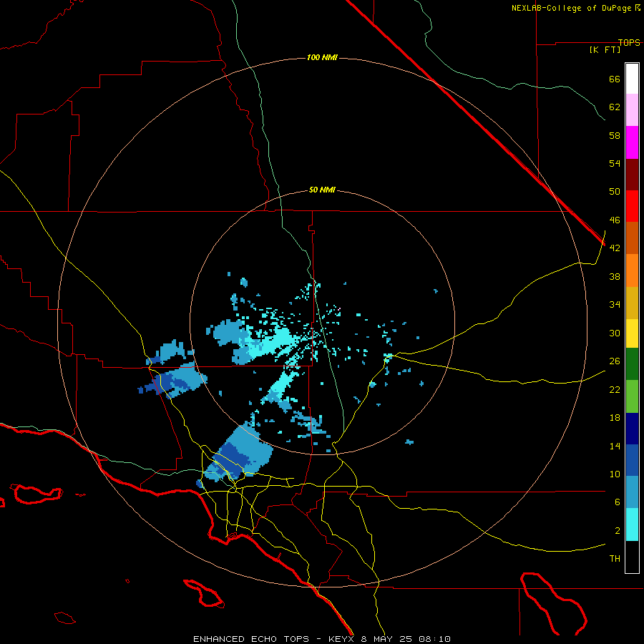Click the black TH threshold swatch
The image size is (644, 644).
click(632, 557)
